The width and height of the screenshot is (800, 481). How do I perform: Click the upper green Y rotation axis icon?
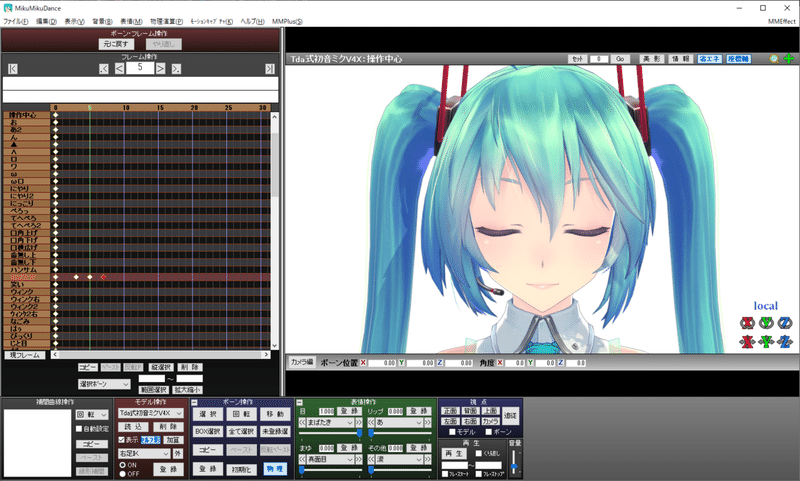(x=766, y=323)
